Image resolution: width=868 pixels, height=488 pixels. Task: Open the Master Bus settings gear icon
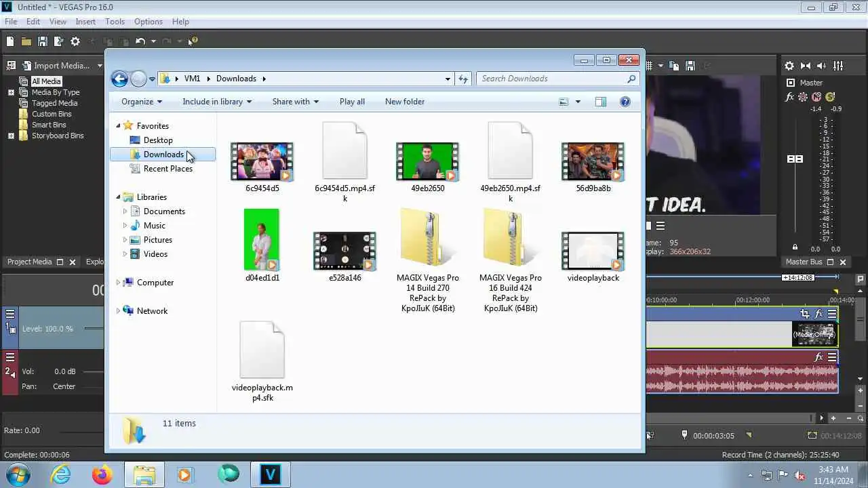[x=789, y=66]
